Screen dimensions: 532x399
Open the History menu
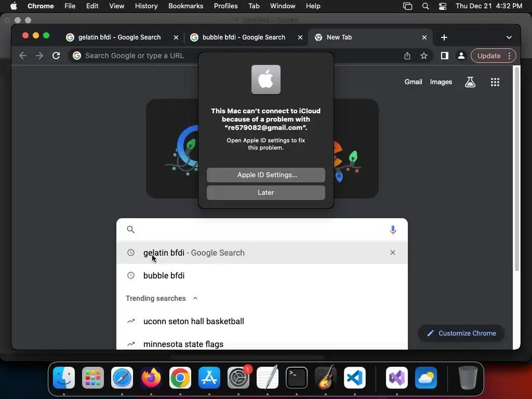(146, 6)
